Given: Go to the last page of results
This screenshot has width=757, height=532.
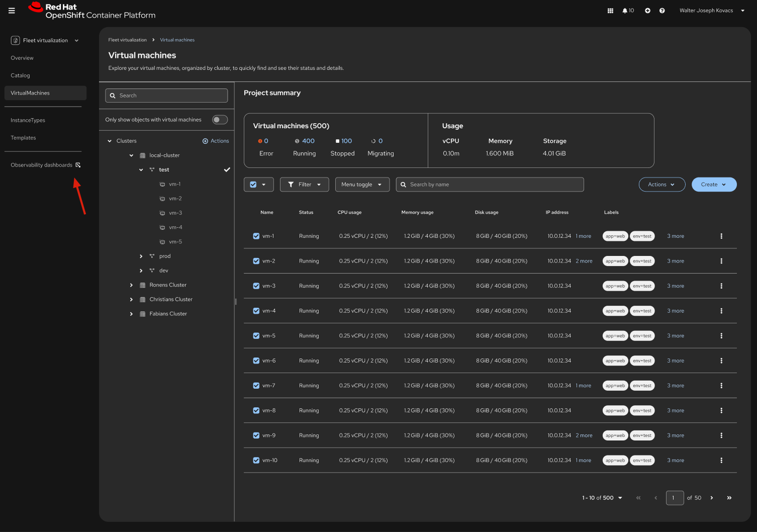Looking at the screenshot, I should [729, 498].
